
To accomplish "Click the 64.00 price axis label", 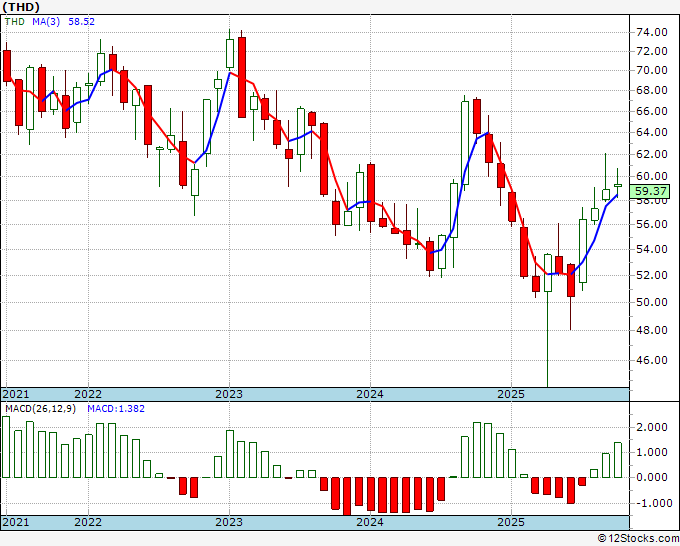I will click(x=652, y=132).
